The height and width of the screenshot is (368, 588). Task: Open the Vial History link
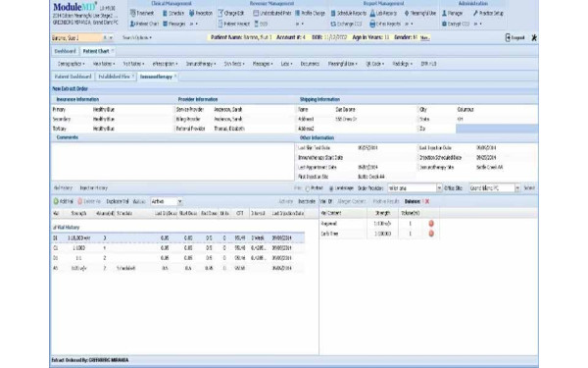pos(63,188)
